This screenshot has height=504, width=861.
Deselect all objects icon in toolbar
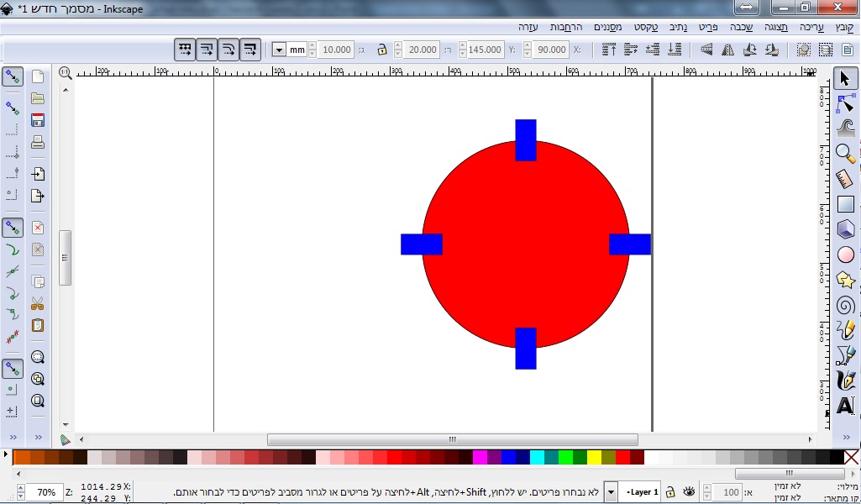803,50
